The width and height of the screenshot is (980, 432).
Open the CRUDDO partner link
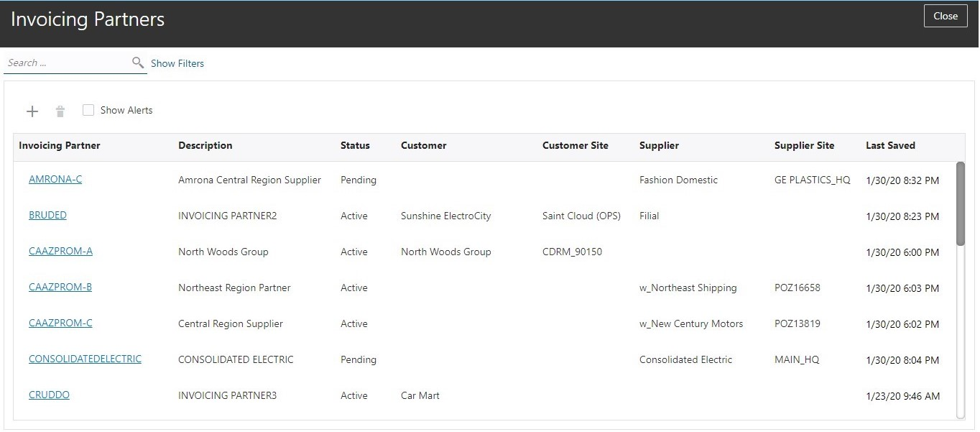click(x=49, y=395)
